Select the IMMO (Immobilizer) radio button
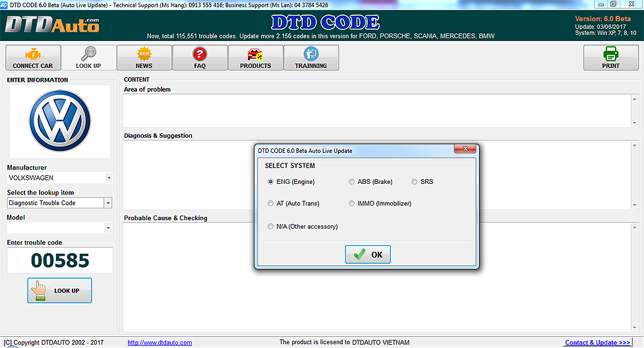Viewport: 644px width, 348px height. click(351, 204)
